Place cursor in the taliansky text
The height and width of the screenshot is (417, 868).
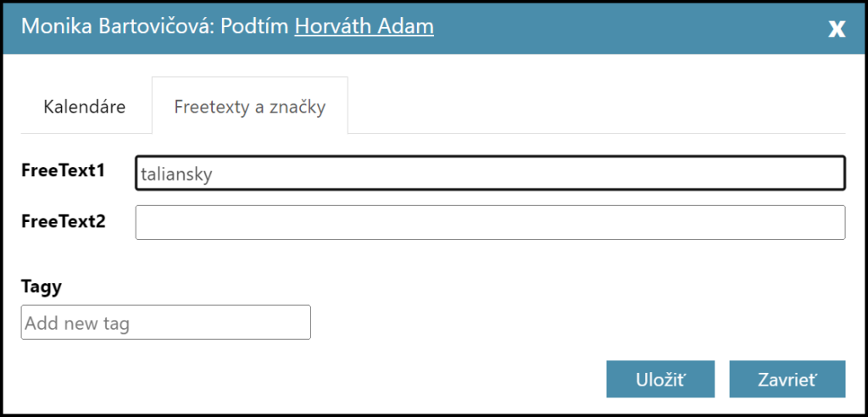176,175
